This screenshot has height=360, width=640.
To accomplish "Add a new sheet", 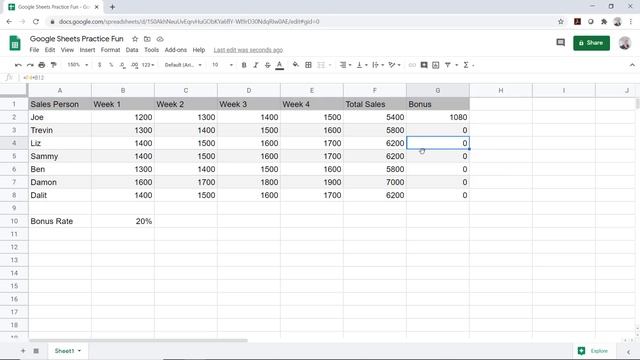I will pos(23,351).
